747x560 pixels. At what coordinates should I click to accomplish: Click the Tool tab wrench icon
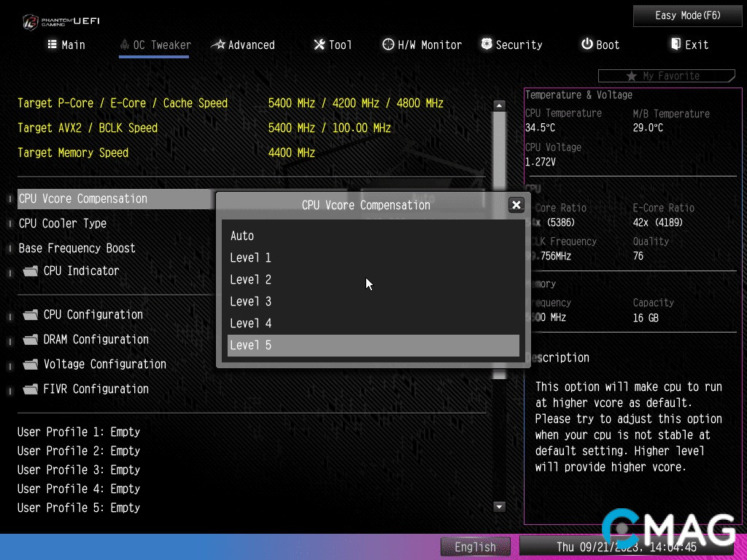pos(320,44)
